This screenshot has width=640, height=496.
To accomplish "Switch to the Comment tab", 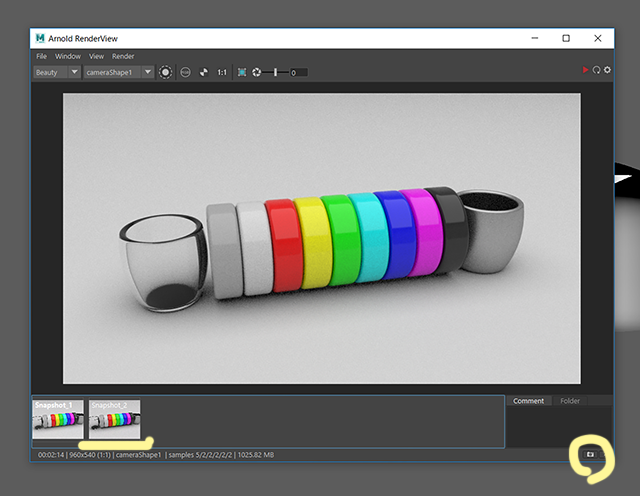I will pos(528,401).
